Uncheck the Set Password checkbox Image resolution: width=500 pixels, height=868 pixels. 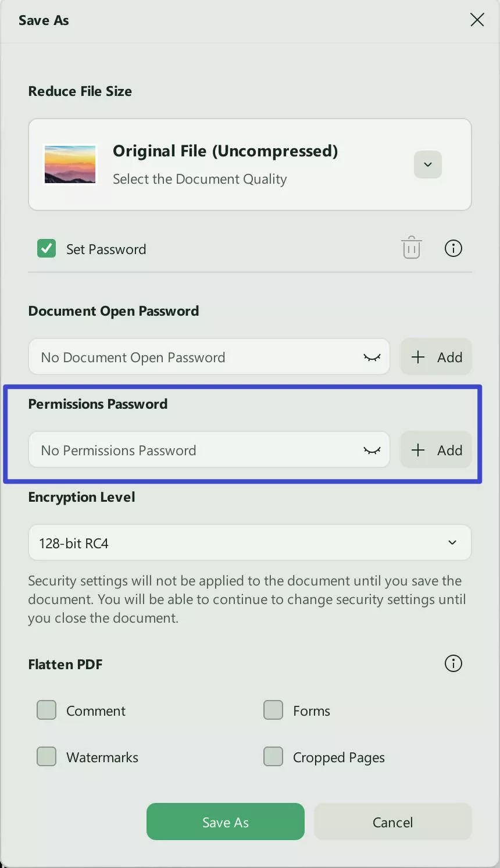tap(46, 248)
